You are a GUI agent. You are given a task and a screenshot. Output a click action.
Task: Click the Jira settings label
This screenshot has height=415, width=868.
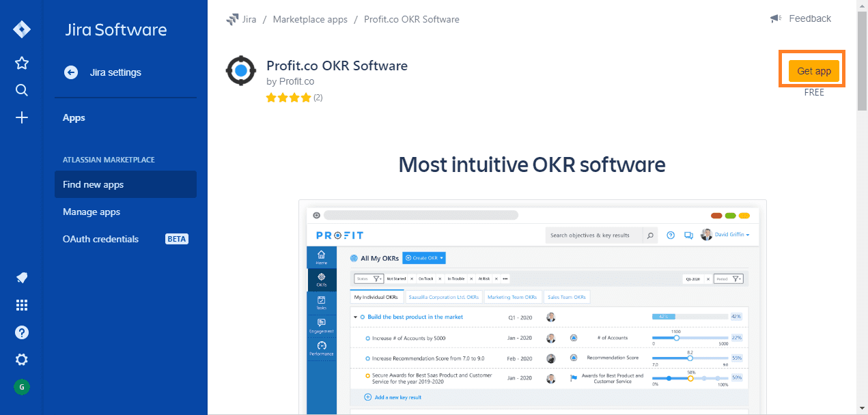point(115,72)
